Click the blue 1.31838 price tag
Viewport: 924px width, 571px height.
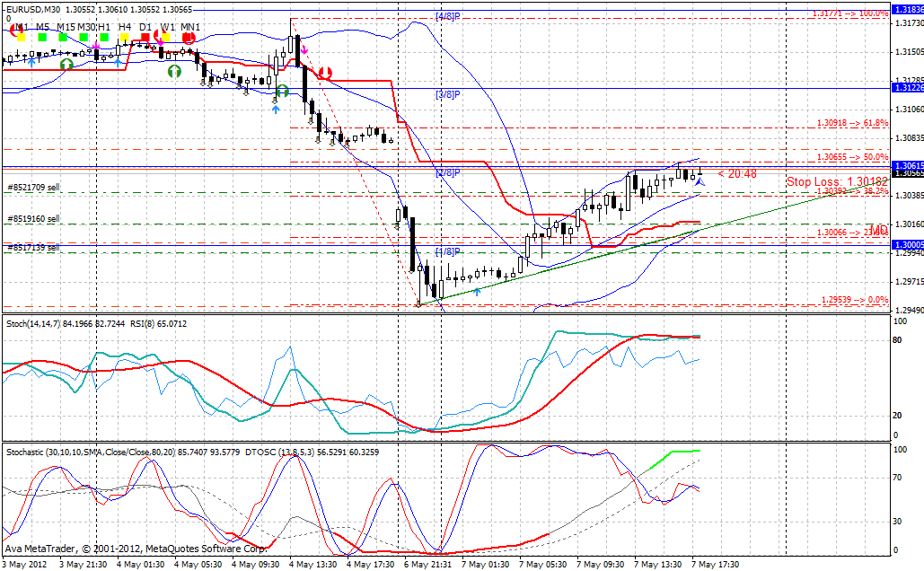point(908,10)
